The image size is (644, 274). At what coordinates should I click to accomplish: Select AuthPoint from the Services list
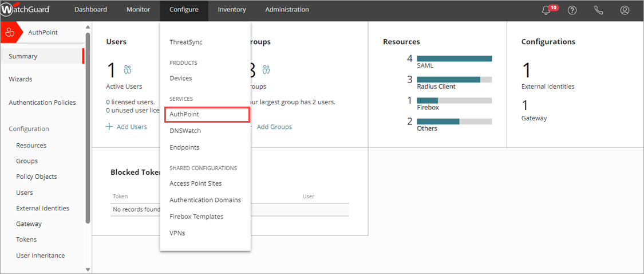tap(184, 115)
